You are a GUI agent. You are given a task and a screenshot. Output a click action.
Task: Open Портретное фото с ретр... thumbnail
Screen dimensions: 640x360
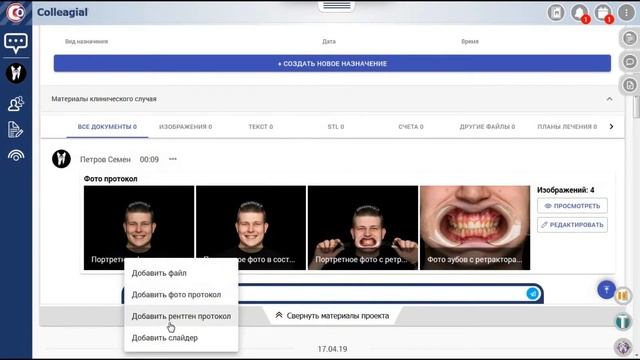pos(363,228)
